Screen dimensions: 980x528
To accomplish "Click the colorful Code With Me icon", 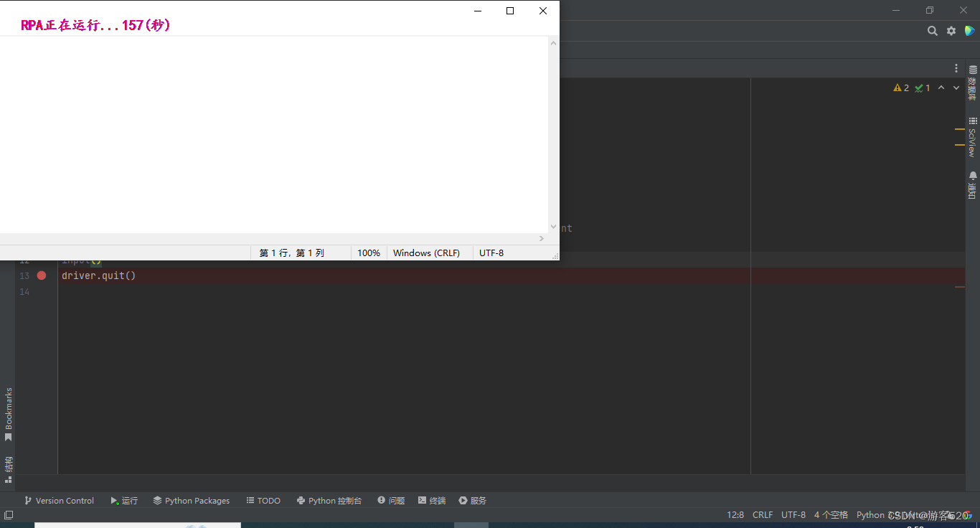I will coord(969,31).
